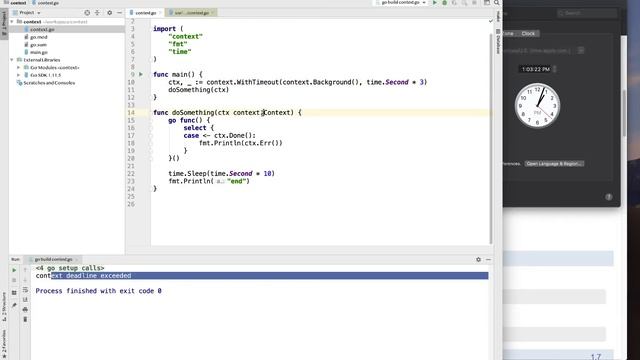Hide the Project panel with minus icon
Image resolution: width=640 pixels, height=360 pixels.
119,13
